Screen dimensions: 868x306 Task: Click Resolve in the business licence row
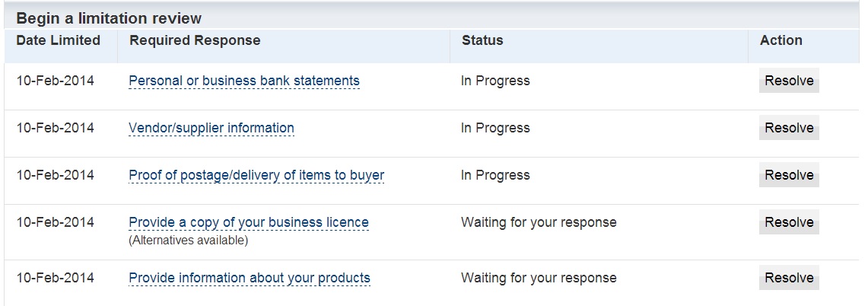click(789, 222)
